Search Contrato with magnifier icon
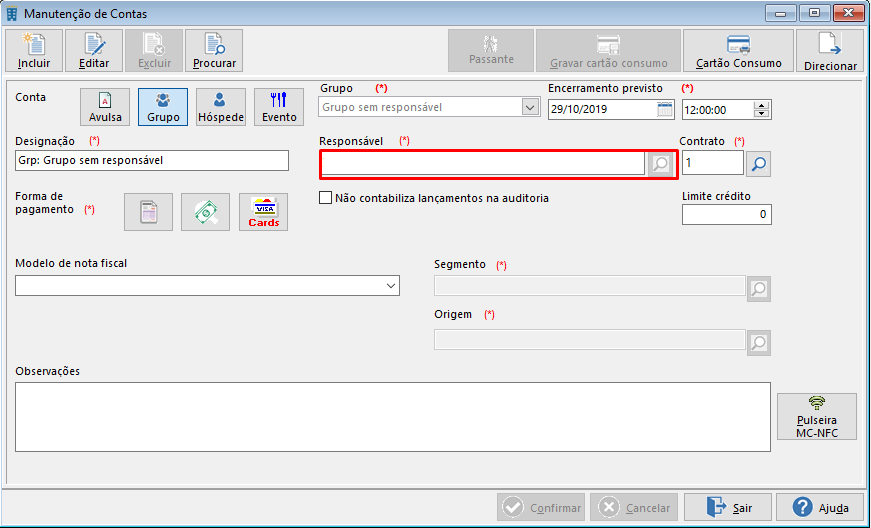The image size is (871, 528). 758,164
